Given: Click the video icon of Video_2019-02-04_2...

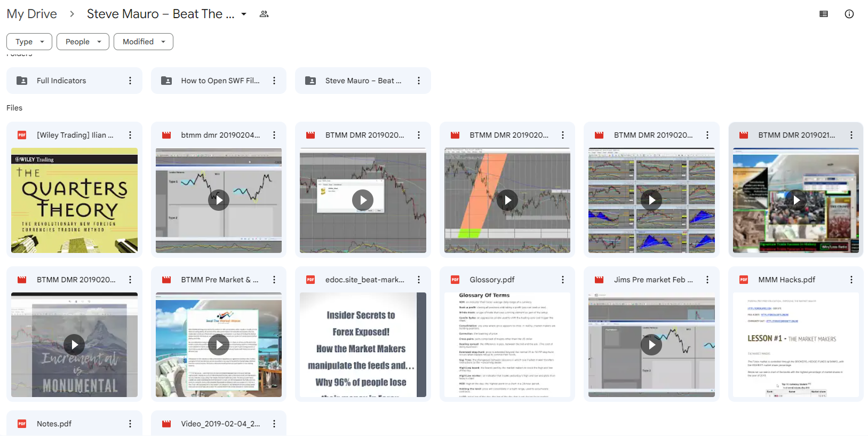Looking at the screenshot, I should tap(166, 424).
